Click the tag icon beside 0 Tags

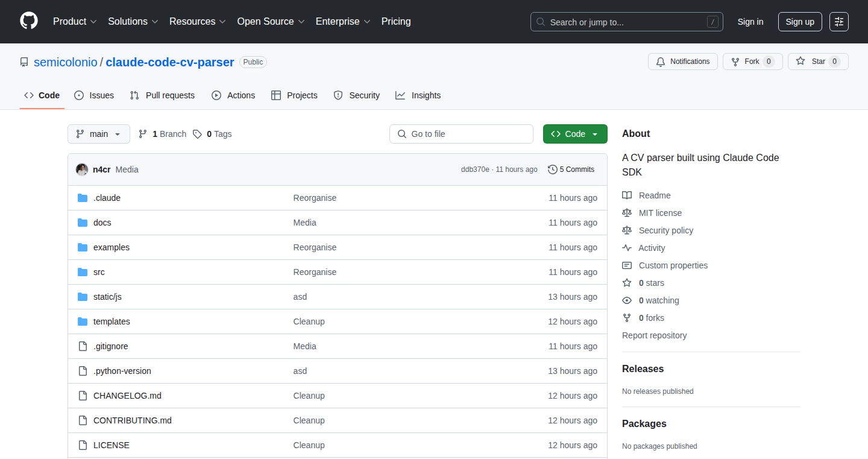(x=197, y=134)
